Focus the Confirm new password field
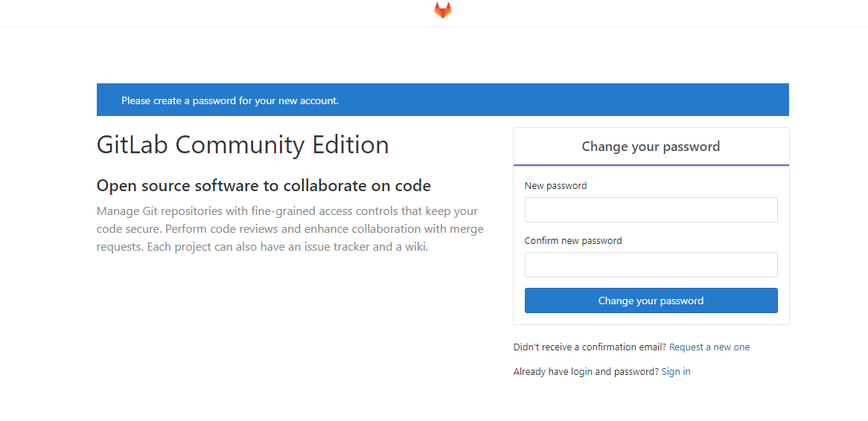The width and height of the screenshot is (868, 421). [x=651, y=265]
